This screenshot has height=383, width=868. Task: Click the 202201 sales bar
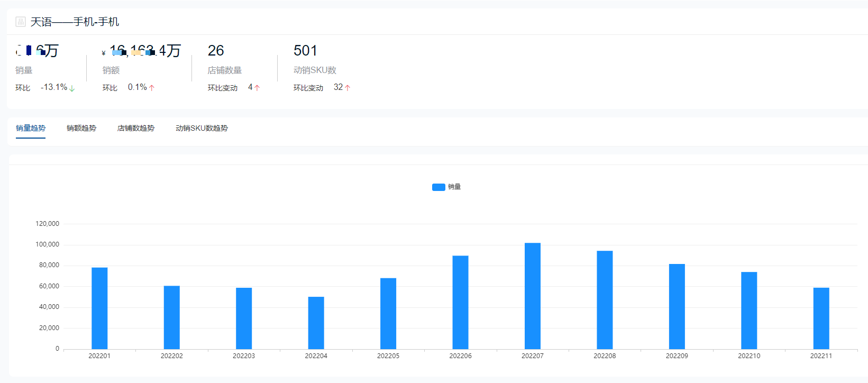(99, 308)
